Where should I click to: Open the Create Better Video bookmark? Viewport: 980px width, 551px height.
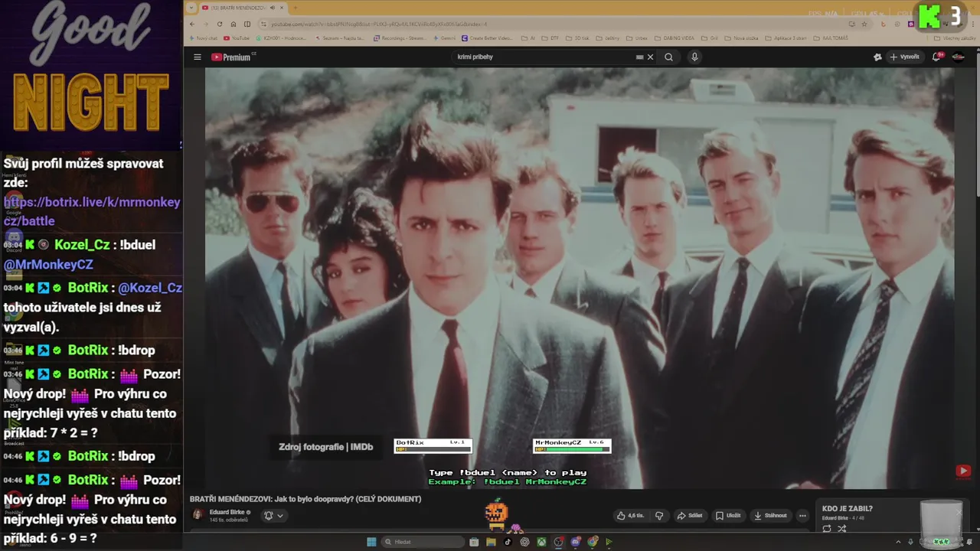[x=486, y=37]
